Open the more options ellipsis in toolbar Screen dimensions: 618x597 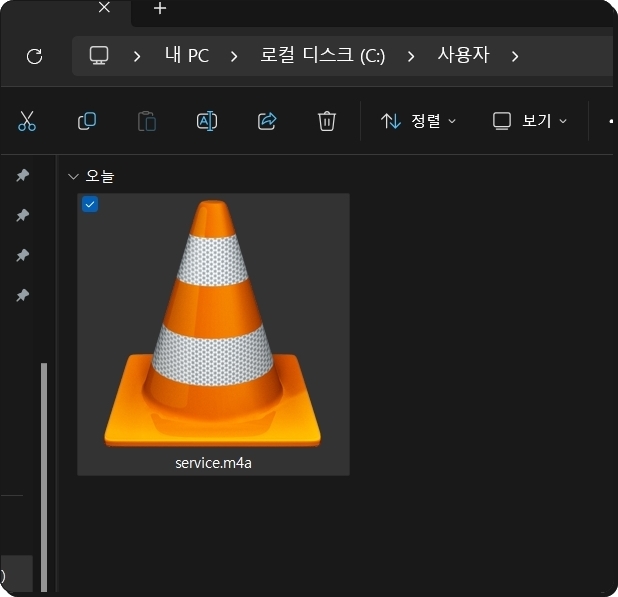pos(611,121)
